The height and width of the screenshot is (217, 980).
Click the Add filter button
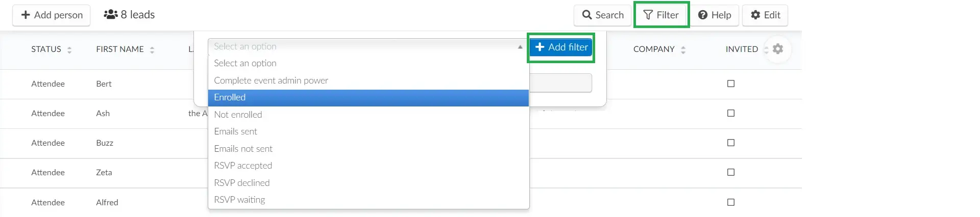pyautogui.click(x=561, y=47)
